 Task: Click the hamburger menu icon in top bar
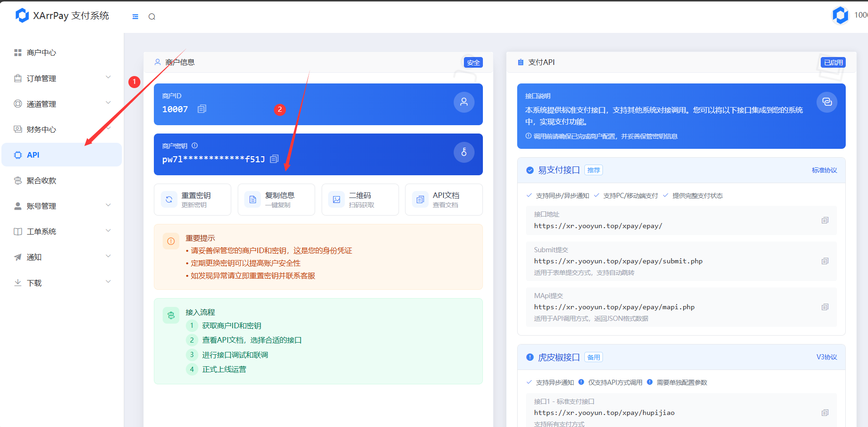pyautogui.click(x=134, y=16)
